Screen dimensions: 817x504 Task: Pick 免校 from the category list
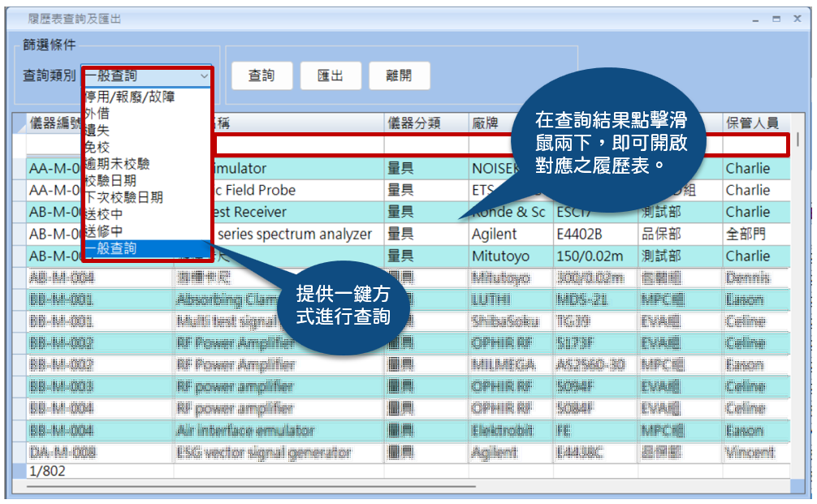[97, 148]
